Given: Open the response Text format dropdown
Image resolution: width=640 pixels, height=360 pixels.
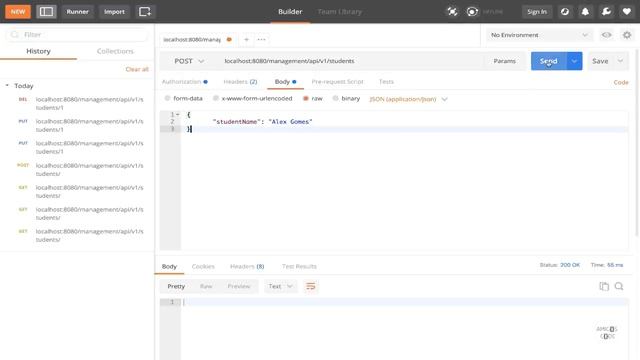Looking at the screenshot, I should click(280, 286).
